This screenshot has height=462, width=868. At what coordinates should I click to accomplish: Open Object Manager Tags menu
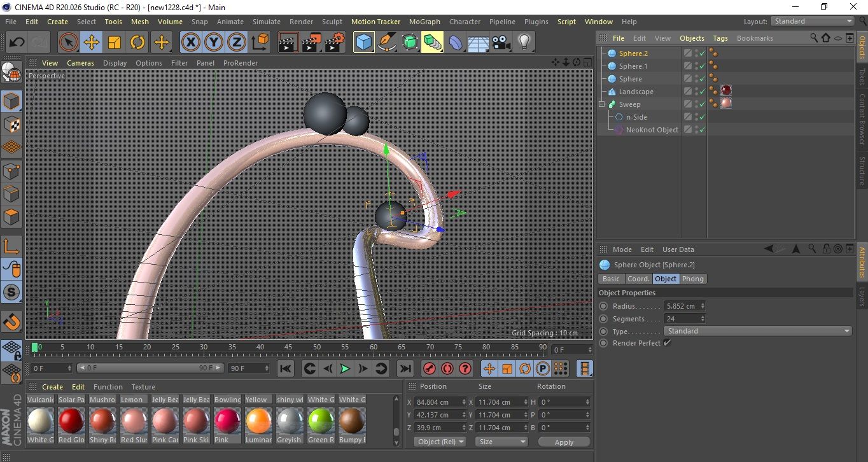pos(720,38)
